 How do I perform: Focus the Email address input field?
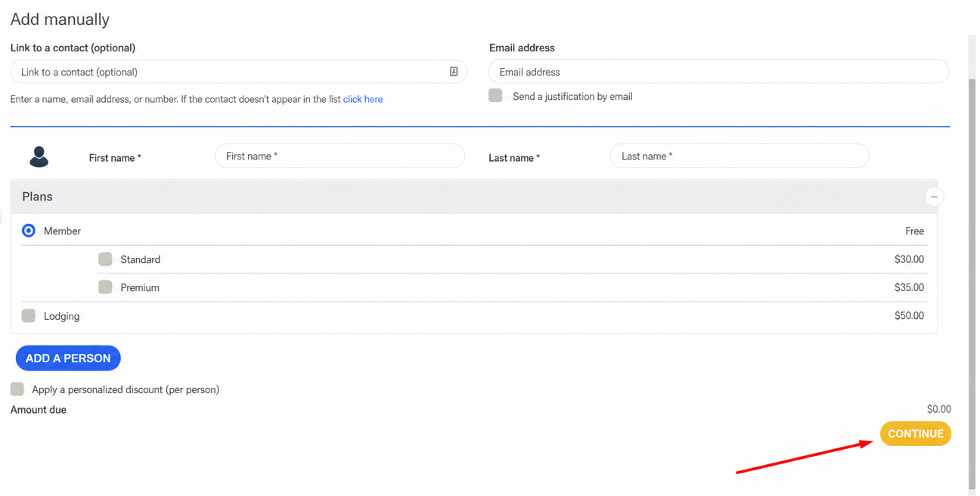(718, 72)
